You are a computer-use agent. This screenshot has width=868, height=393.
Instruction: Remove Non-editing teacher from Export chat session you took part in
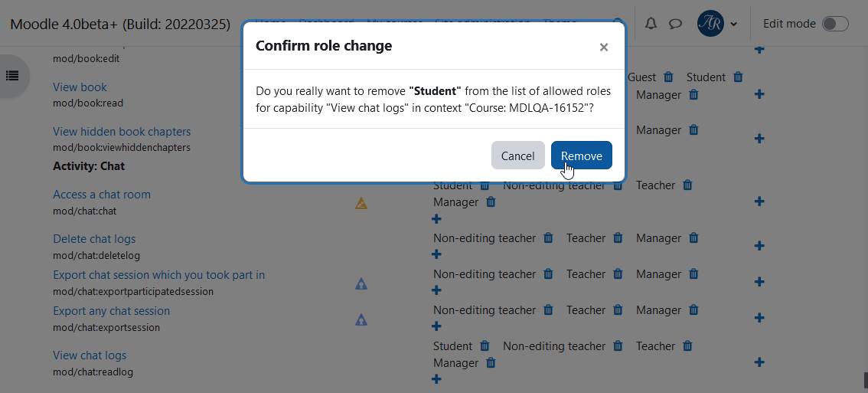[x=548, y=273]
